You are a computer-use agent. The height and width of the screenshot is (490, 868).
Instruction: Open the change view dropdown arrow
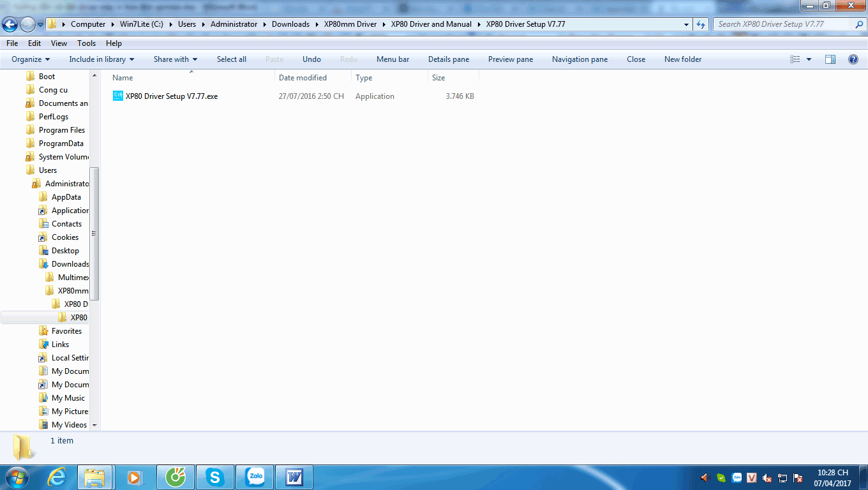coord(809,59)
